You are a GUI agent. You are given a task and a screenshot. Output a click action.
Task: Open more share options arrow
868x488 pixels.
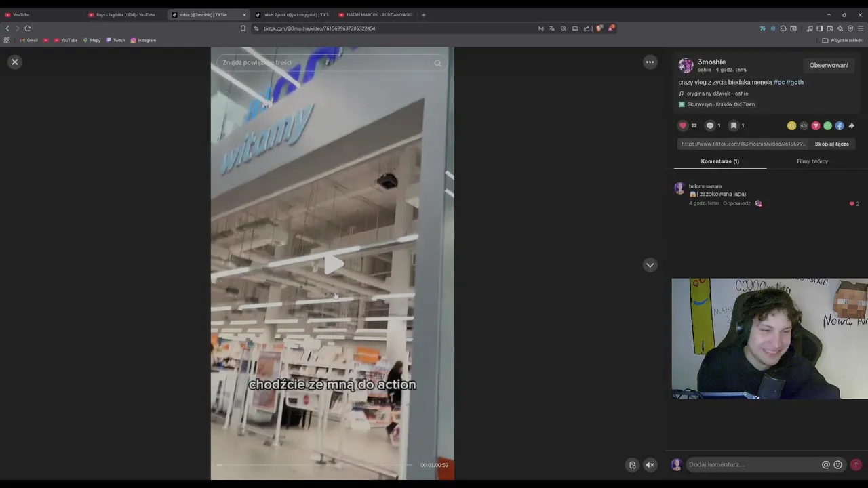coord(852,125)
